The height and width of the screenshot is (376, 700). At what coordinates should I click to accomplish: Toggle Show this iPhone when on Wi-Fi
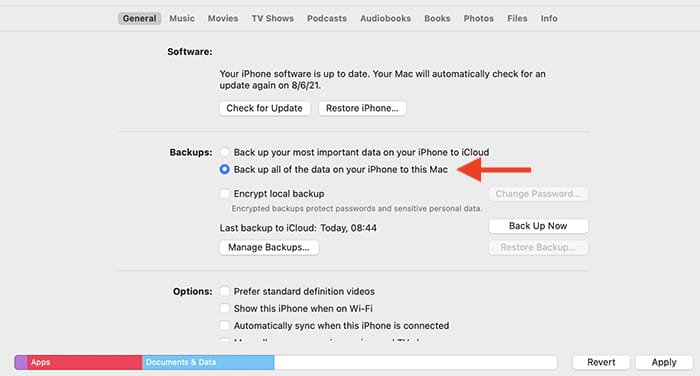coord(225,308)
